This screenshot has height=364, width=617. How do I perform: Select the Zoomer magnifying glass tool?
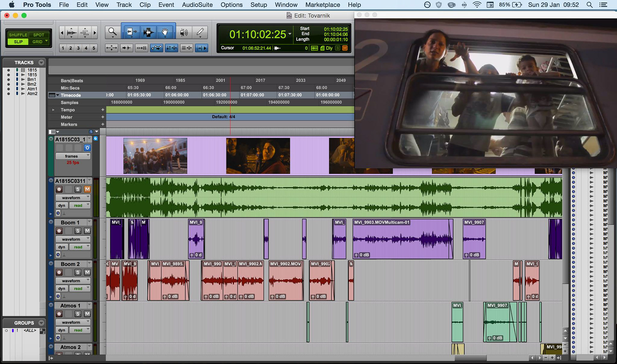[x=112, y=32]
